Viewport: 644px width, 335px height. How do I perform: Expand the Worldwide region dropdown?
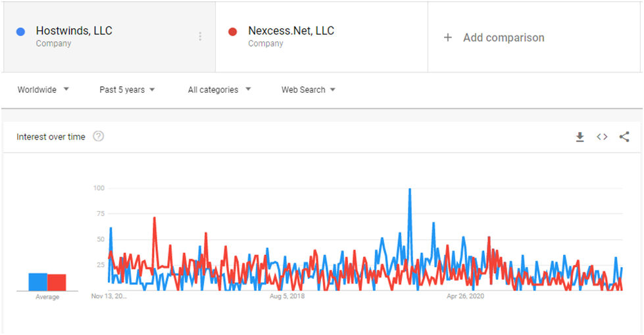point(43,90)
